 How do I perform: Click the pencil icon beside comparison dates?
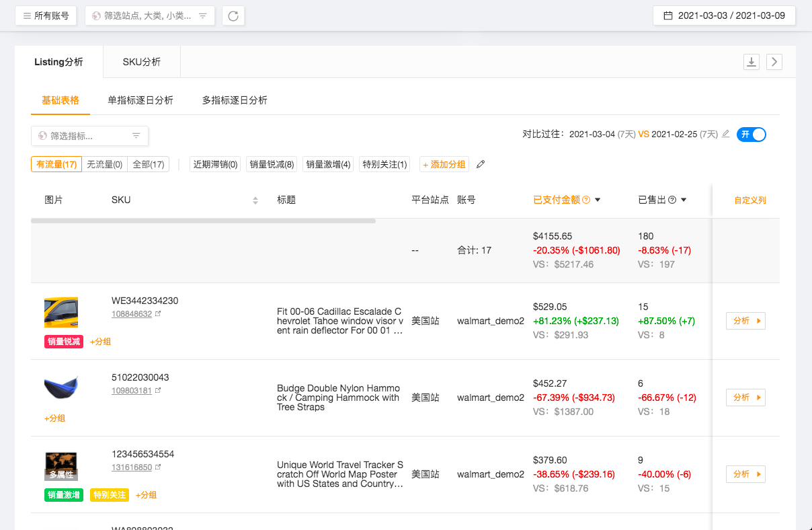[725, 135]
